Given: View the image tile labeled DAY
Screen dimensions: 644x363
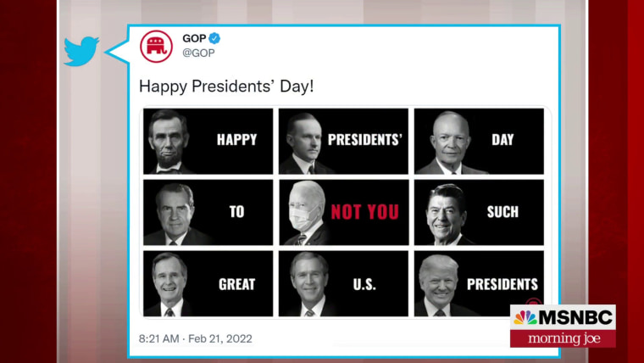Looking at the screenshot, I should (x=479, y=141).
